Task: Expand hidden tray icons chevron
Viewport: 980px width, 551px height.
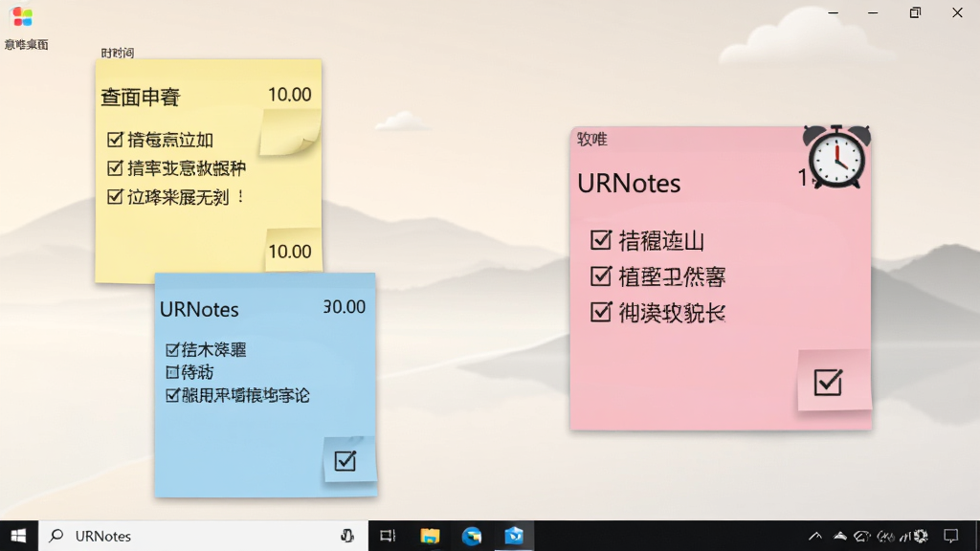Action: [815, 536]
